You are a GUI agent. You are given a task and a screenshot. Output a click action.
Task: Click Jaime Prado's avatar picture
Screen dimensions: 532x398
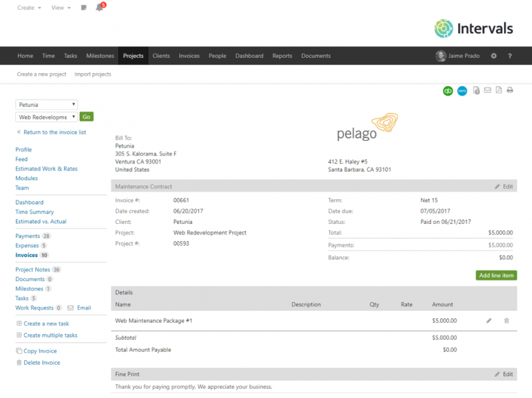point(441,56)
